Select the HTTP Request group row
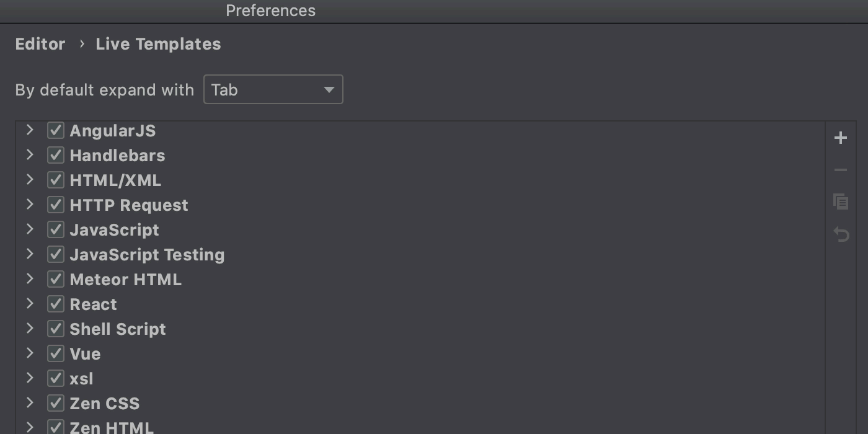 click(x=420, y=205)
